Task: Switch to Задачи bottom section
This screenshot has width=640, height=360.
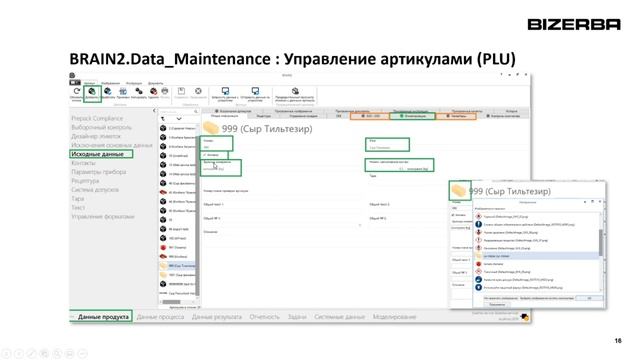Action: click(297, 317)
